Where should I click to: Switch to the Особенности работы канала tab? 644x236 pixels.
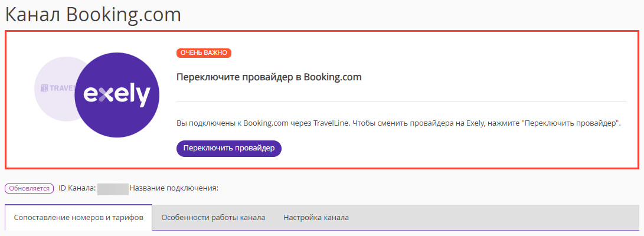213,218
